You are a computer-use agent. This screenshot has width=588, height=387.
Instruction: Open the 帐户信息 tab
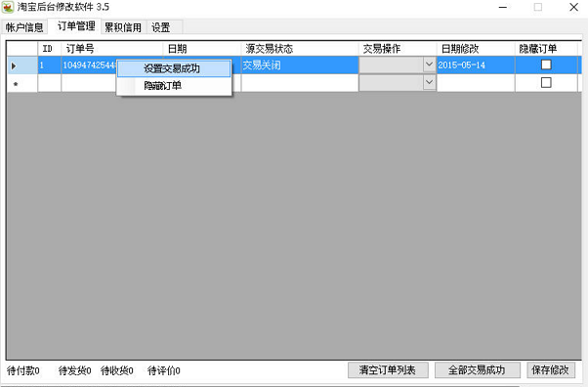click(24, 27)
